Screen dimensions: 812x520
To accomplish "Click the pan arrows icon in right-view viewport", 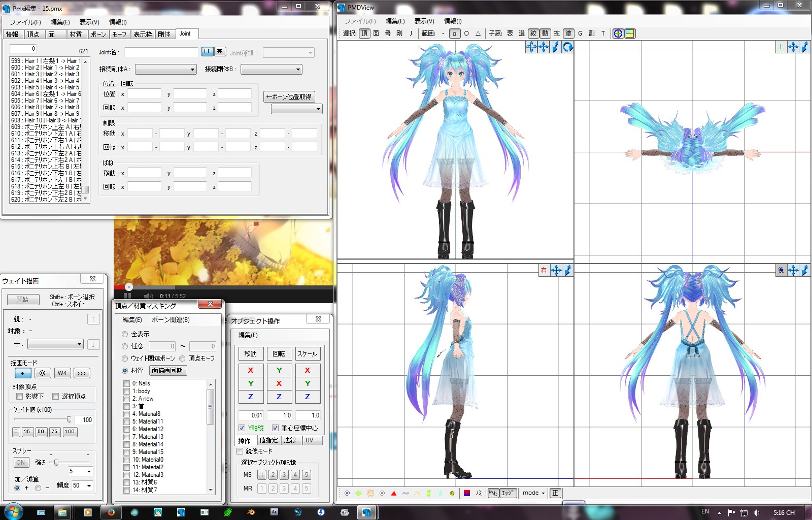I will pos(556,270).
